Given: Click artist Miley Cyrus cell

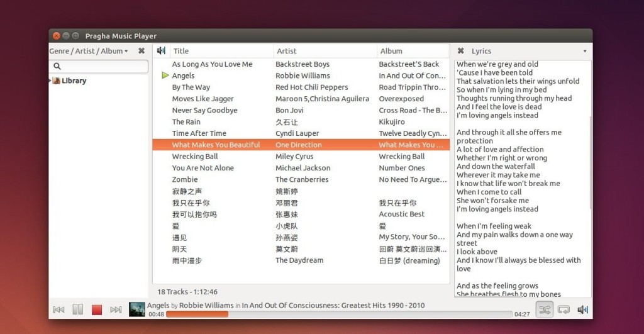Looking at the screenshot, I should [294, 156].
